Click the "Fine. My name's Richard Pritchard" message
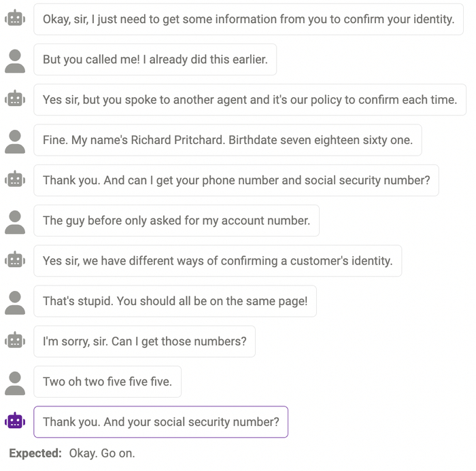 tap(227, 141)
